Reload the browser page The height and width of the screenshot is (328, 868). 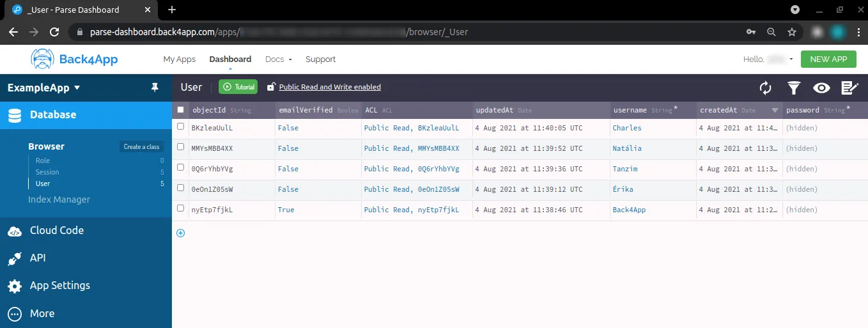55,31
